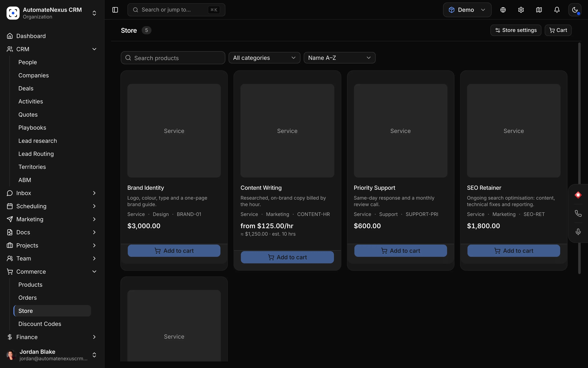Open the language globe icon
Image resolution: width=588 pixels, height=368 pixels.
[503, 10]
